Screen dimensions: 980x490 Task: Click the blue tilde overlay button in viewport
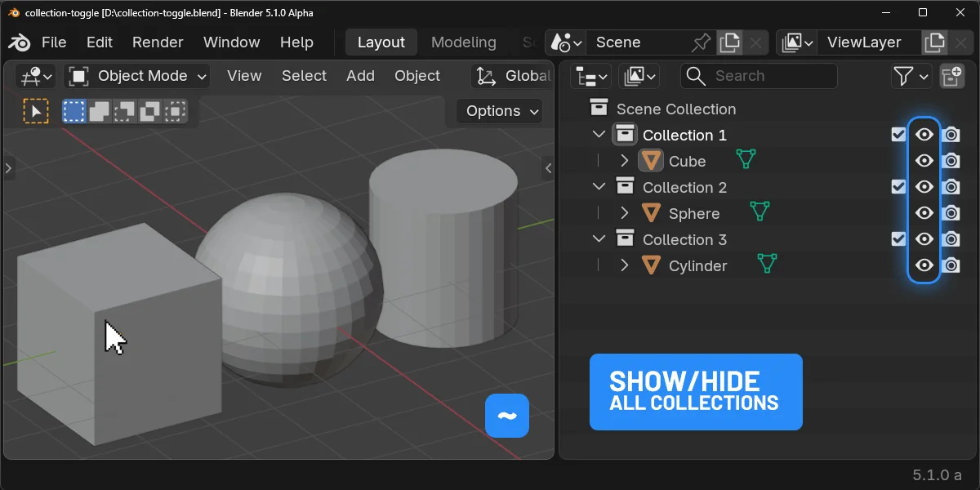click(x=506, y=416)
